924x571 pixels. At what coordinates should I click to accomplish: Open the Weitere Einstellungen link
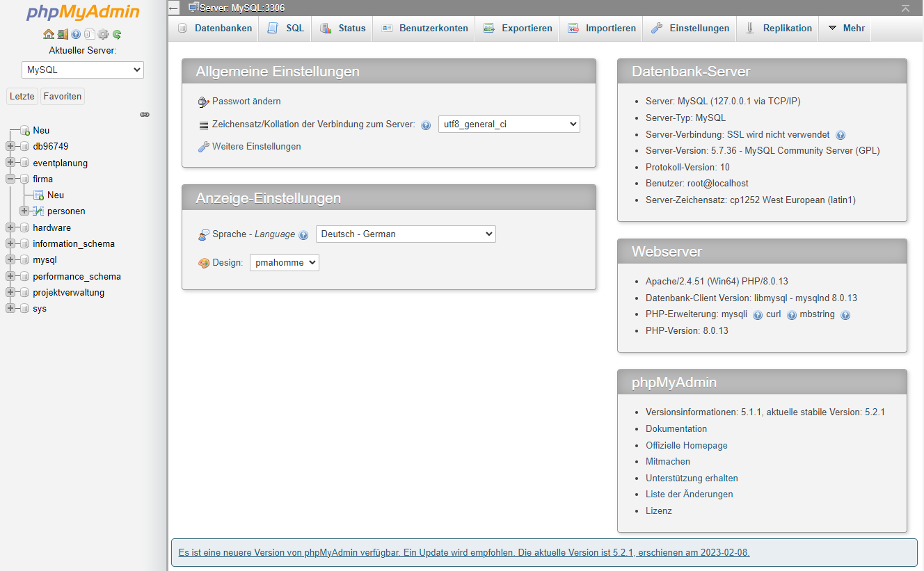257,147
